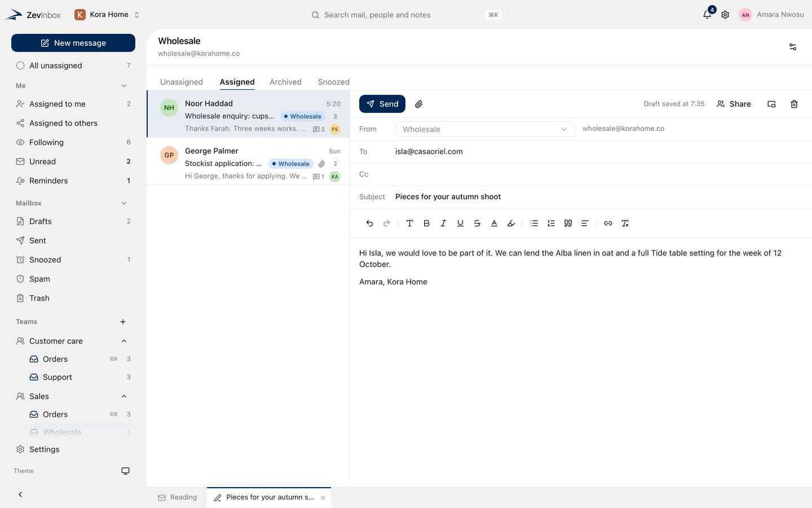Image resolution: width=812 pixels, height=508 pixels.
Task: Open Orders inbox under Sales
Action: point(80,414)
